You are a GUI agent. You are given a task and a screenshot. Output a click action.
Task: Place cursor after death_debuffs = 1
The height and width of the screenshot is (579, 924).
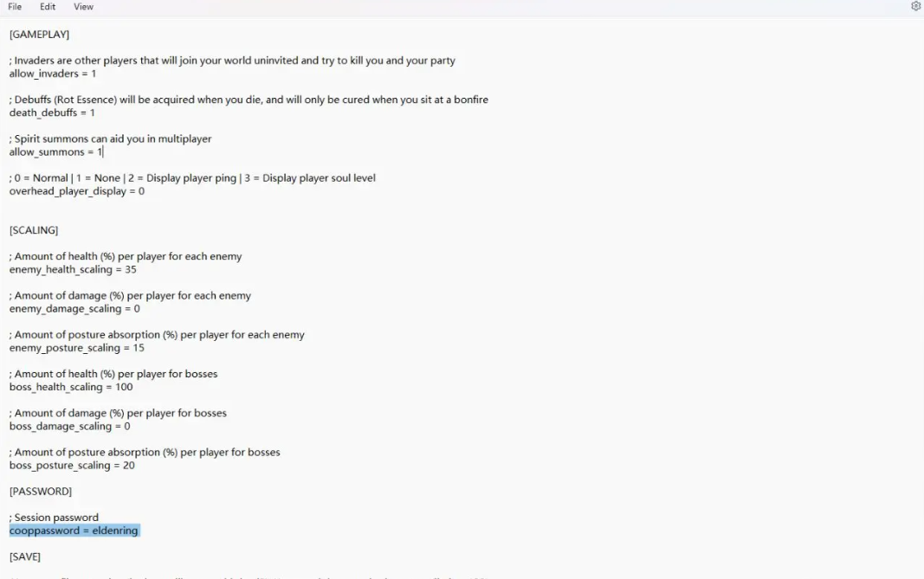[95, 113]
